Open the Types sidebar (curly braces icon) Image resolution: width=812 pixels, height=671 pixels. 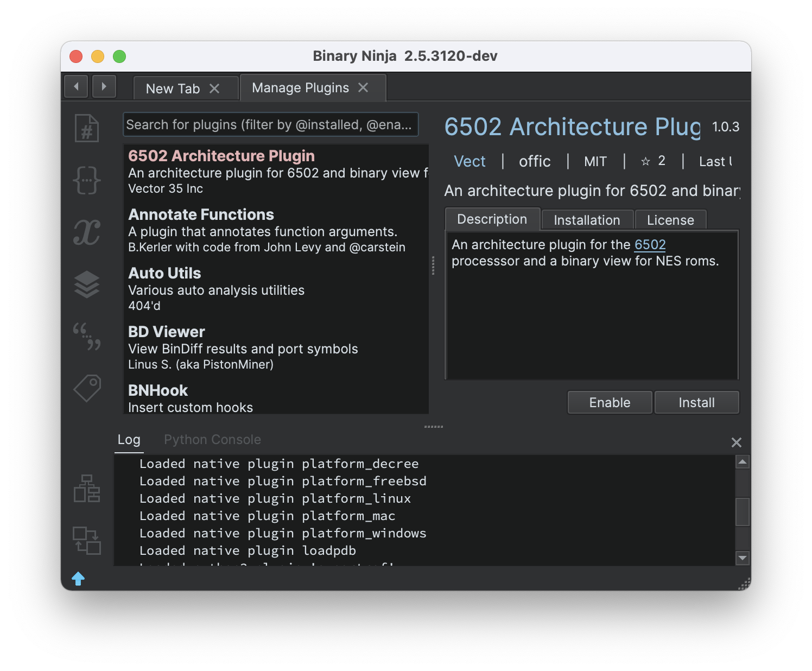(87, 180)
